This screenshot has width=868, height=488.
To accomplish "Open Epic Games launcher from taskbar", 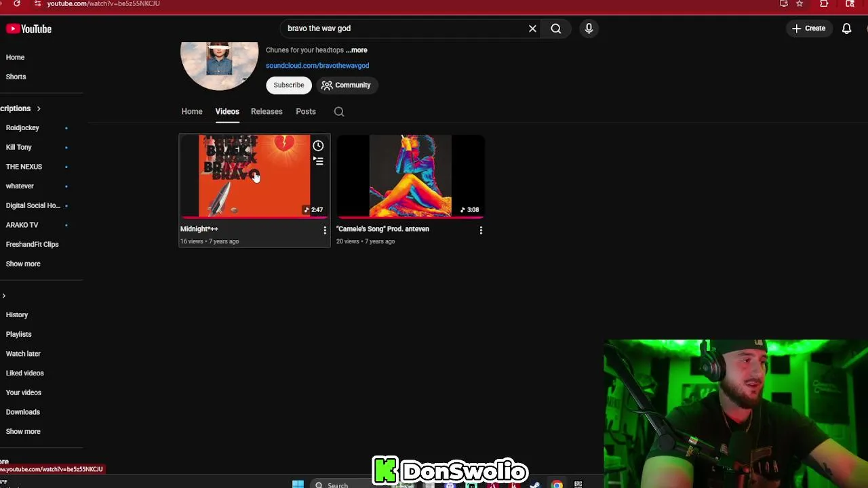I will pyautogui.click(x=578, y=485).
